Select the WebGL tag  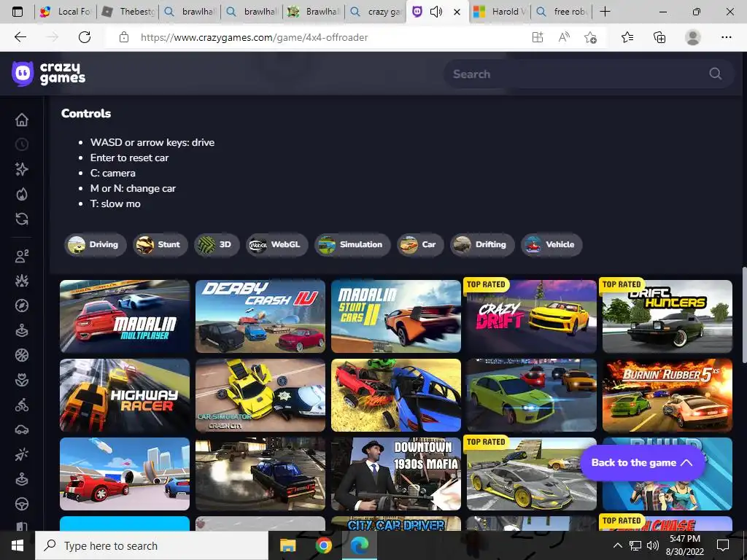click(x=276, y=244)
